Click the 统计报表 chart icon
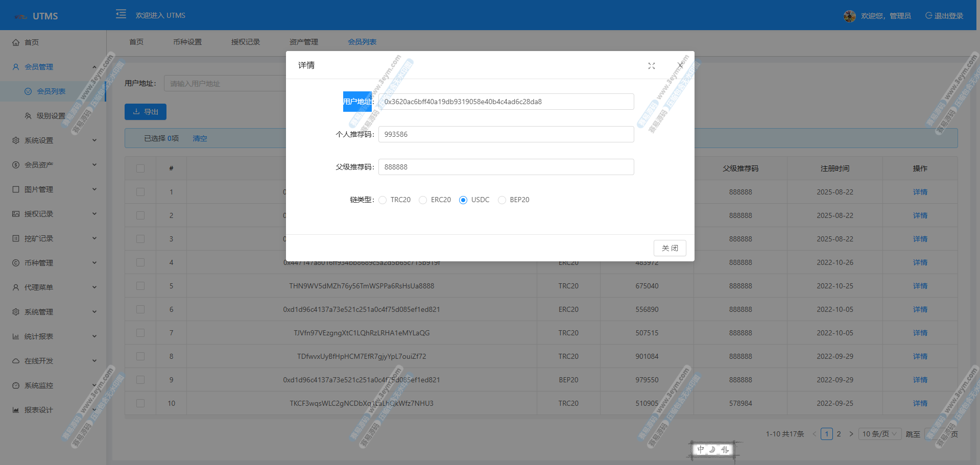 [16, 336]
